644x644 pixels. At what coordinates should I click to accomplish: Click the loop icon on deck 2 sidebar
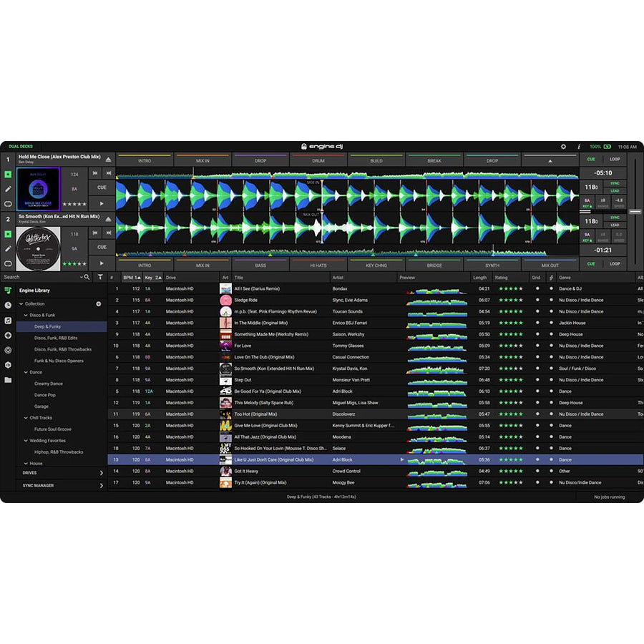(x=8, y=263)
